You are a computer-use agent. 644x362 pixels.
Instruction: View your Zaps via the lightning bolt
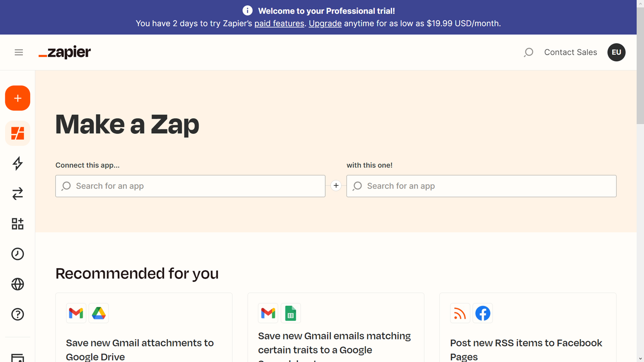(x=17, y=164)
